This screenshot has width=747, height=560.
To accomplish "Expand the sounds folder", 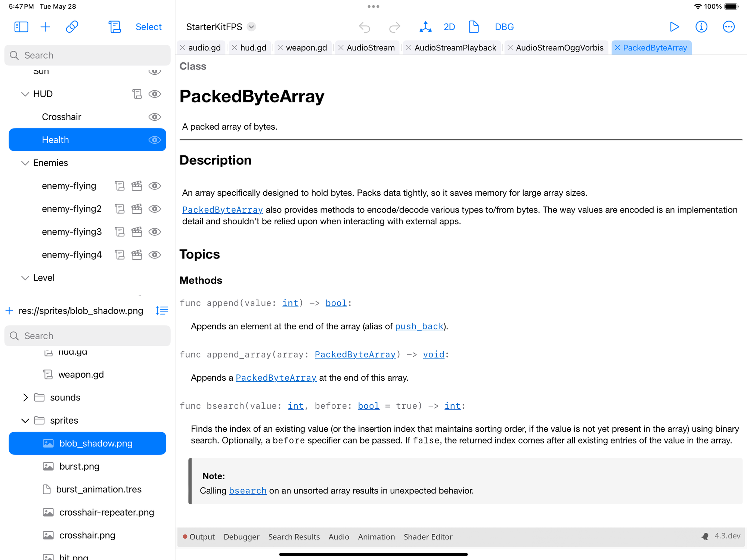I will pos(25,397).
